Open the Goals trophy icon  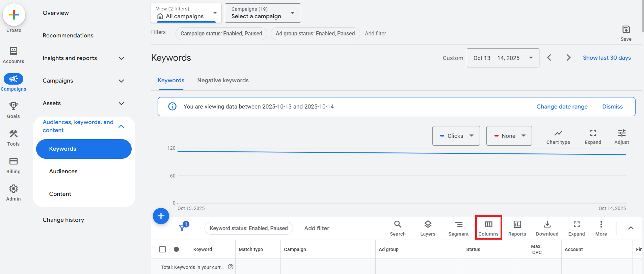pos(14,106)
